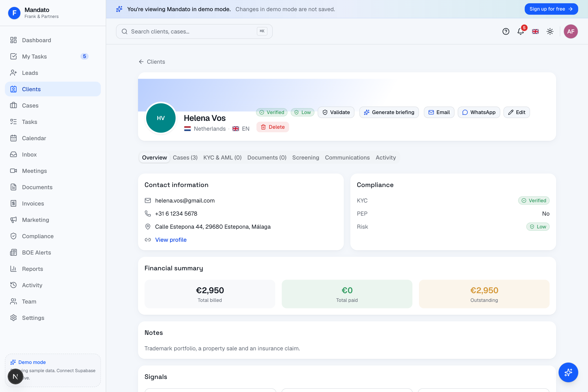The image size is (588, 392).
Task: Email Helena Vos
Action: click(439, 112)
